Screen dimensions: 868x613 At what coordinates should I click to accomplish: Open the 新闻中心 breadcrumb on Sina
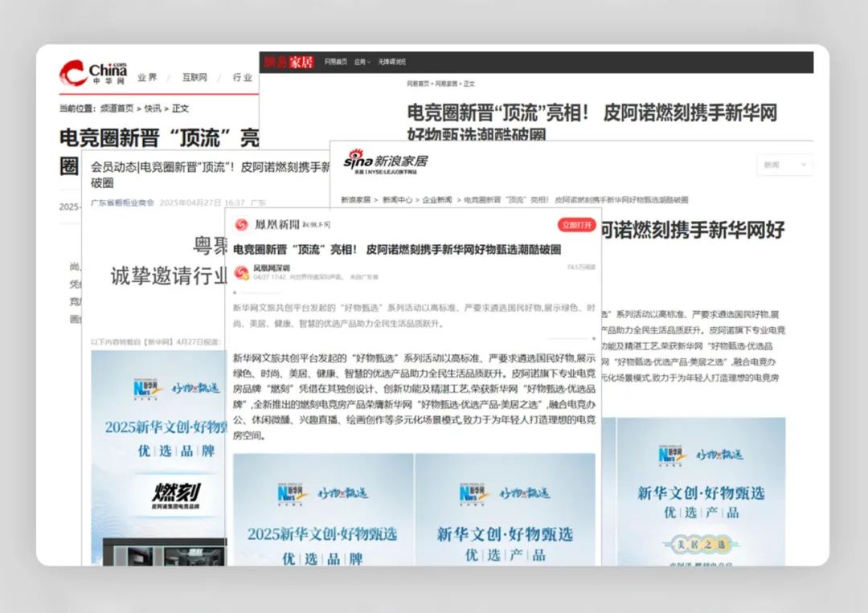pyautogui.click(x=398, y=199)
